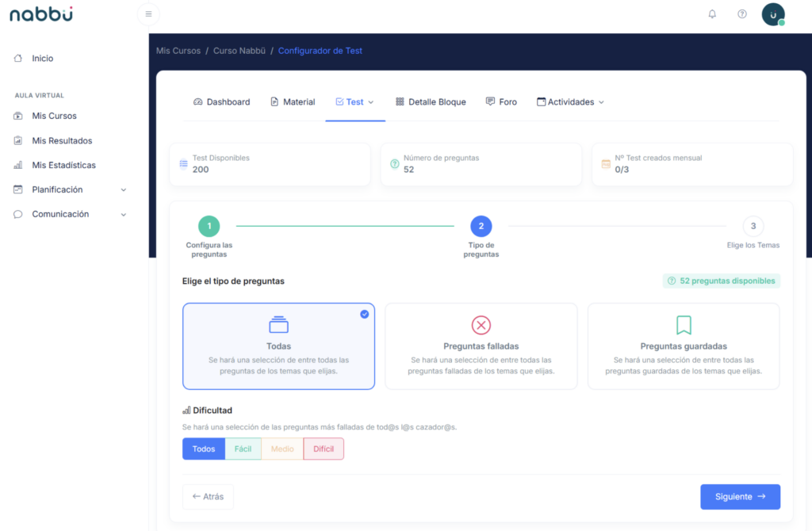The image size is (812, 531).
Task: Click the Mis Cursos sidebar icon
Action: click(18, 116)
